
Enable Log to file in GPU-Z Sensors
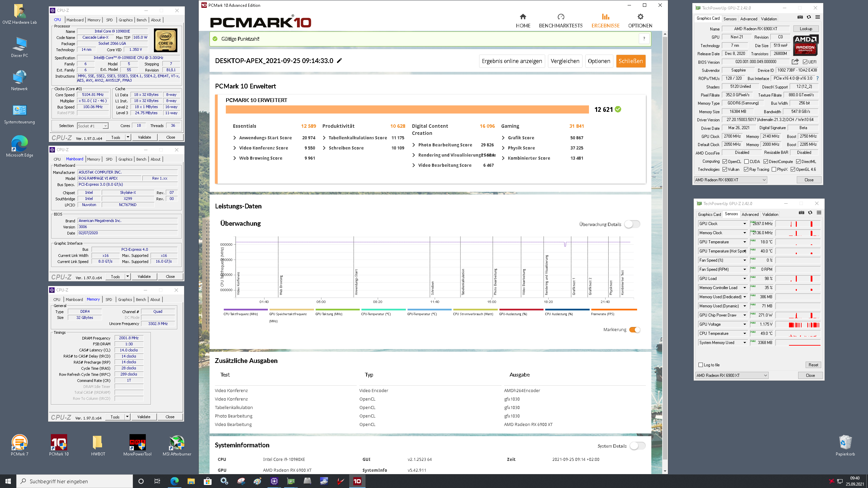pyautogui.click(x=701, y=365)
